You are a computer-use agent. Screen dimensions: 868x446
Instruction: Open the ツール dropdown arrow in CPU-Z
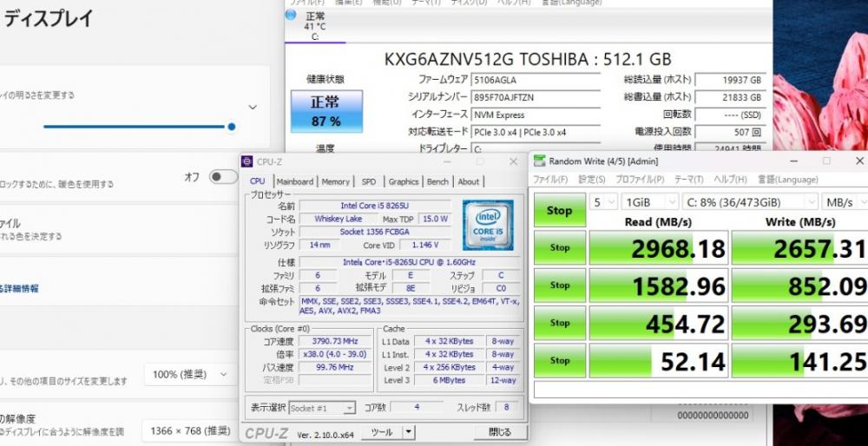tap(409, 432)
